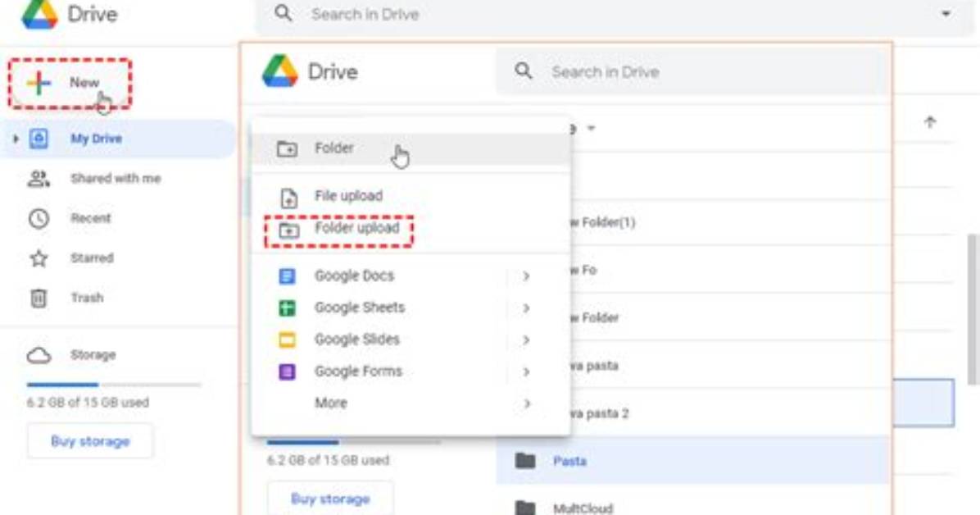The width and height of the screenshot is (980, 515).
Task: Click the new folder icon in the menu
Action: pyautogui.click(x=287, y=148)
